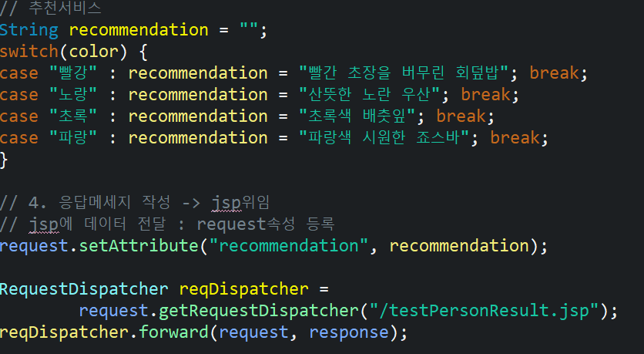Click the request argument inside forward()

[x=253, y=332]
